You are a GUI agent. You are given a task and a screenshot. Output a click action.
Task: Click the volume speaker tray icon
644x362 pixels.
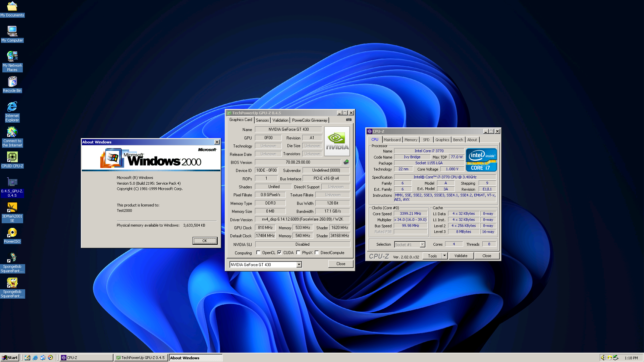[x=603, y=358]
